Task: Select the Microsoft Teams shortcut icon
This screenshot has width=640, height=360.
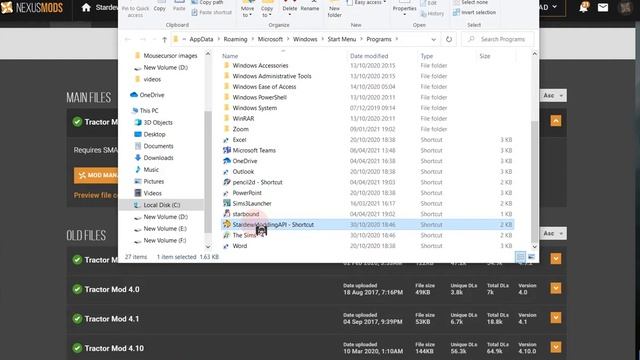Action: [227, 150]
